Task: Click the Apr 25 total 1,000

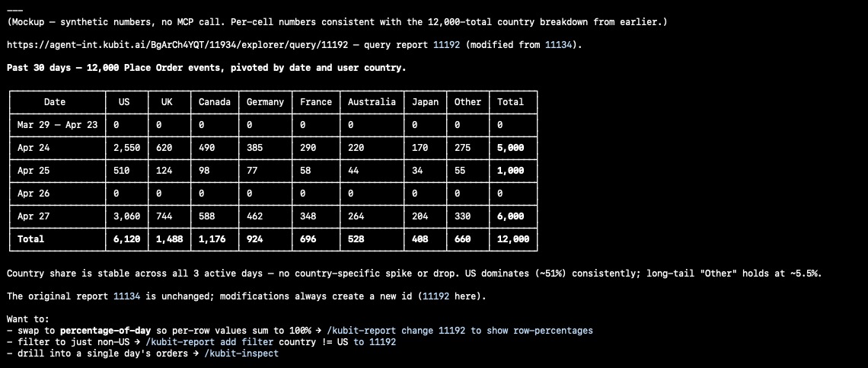Action: pyautogui.click(x=510, y=171)
